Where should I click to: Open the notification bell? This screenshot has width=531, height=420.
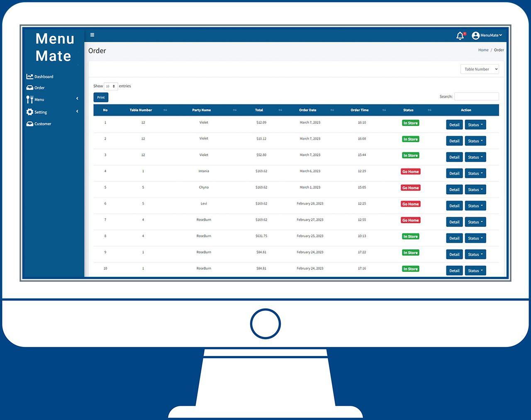tap(460, 36)
